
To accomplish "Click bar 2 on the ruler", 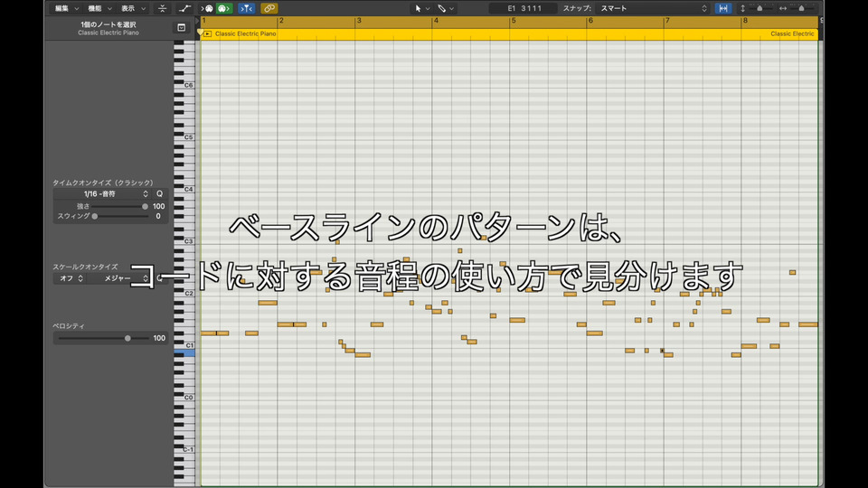I will (x=281, y=21).
